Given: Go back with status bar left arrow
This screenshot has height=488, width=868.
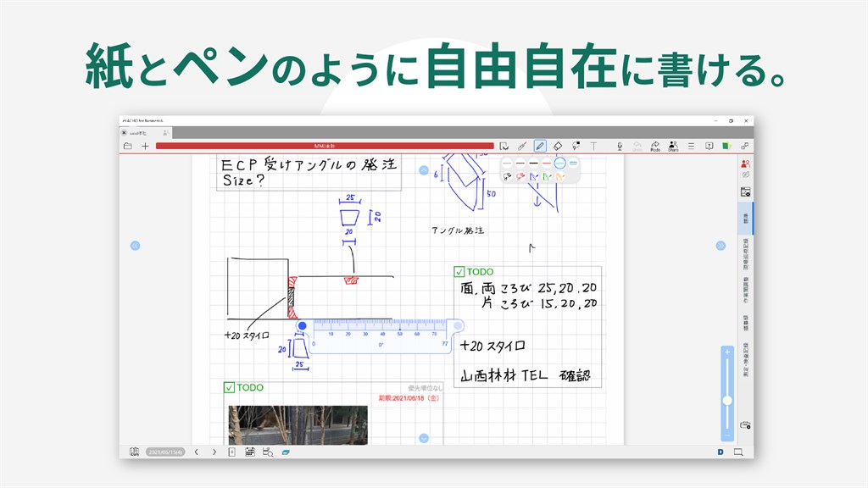Looking at the screenshot, I should coord(197,452).
